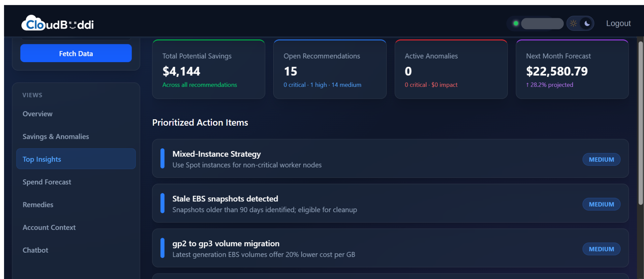Open the gp2 to gp3 volume migration item
Viewport: 644px width, 279px height.
click(x=390, y=248)
